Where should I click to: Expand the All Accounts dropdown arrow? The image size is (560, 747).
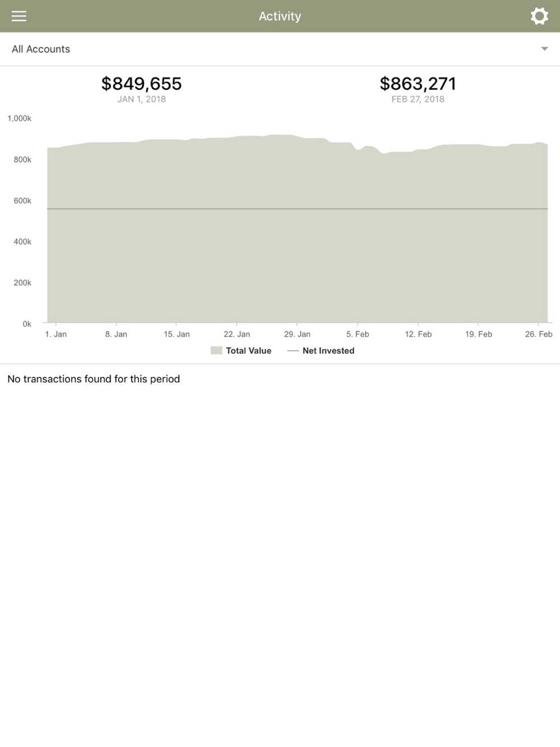tap(544, 49)
